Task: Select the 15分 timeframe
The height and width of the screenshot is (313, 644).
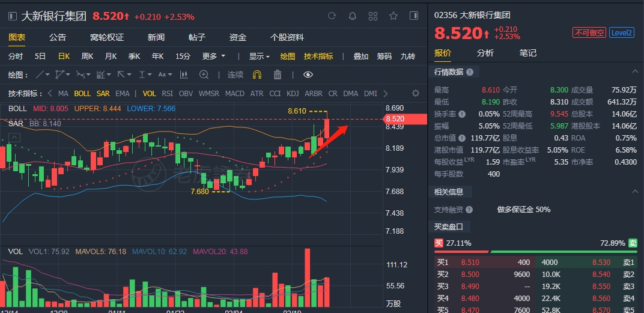Action: [183, 56]
